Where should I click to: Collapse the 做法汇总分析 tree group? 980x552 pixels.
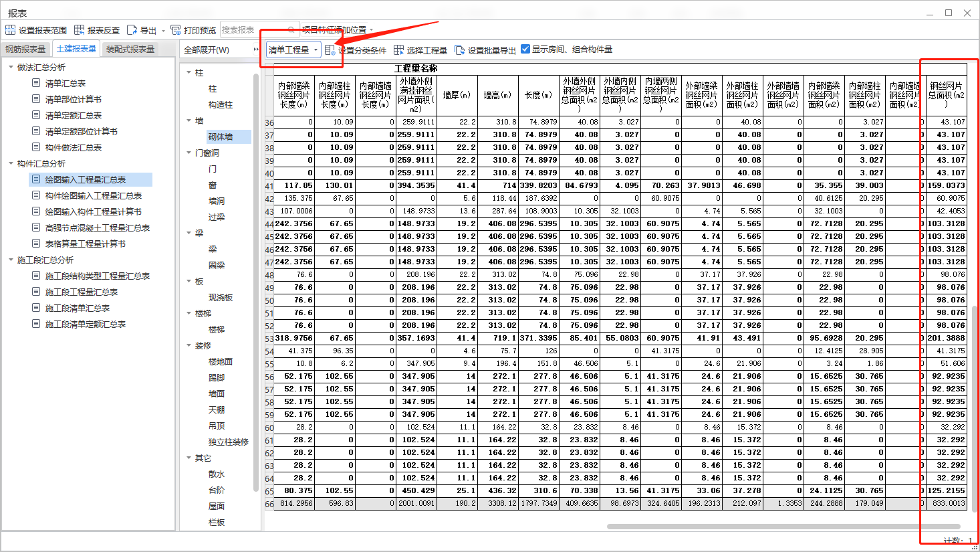point(11,67)
